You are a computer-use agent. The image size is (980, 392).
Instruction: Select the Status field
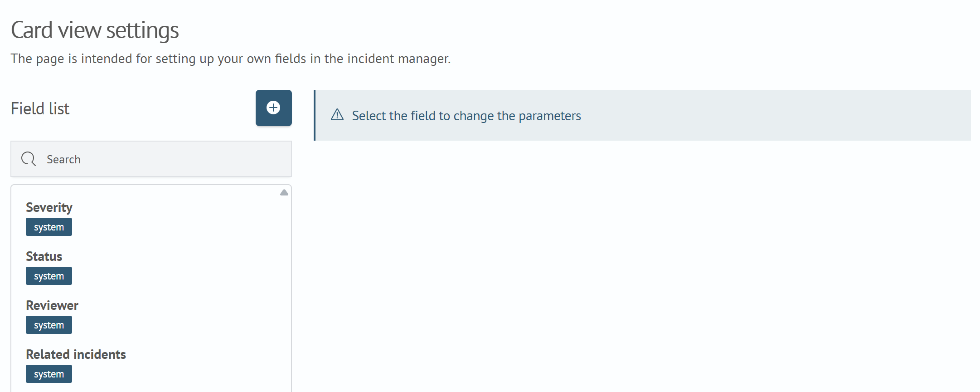[x=44, y=256]
